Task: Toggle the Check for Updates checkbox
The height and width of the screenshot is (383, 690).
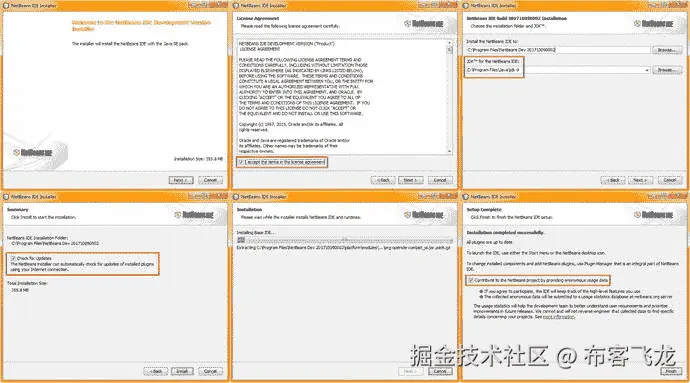Action: (13, 258)
